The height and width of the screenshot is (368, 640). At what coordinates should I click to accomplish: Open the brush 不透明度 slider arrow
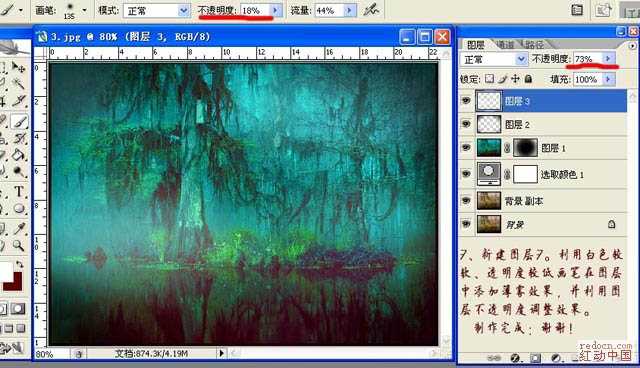coord(276,10)
